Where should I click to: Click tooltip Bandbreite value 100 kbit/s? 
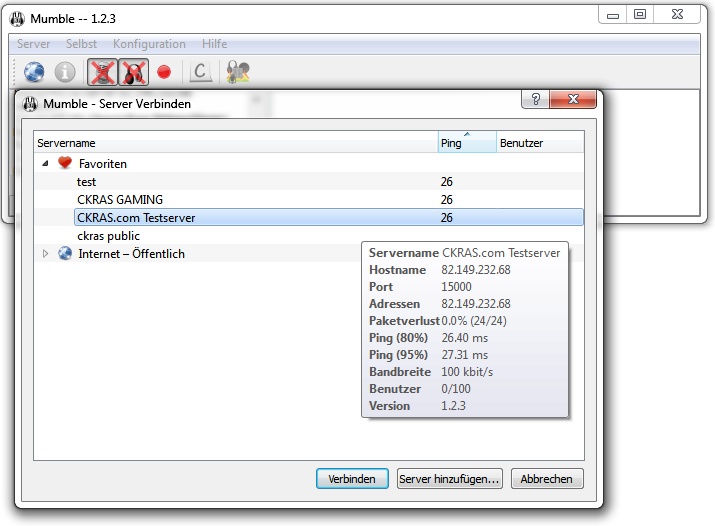click(467, 372)
